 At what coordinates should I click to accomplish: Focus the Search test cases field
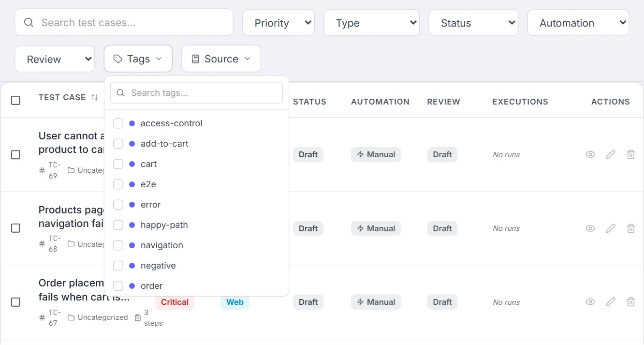tap(124, 23)
